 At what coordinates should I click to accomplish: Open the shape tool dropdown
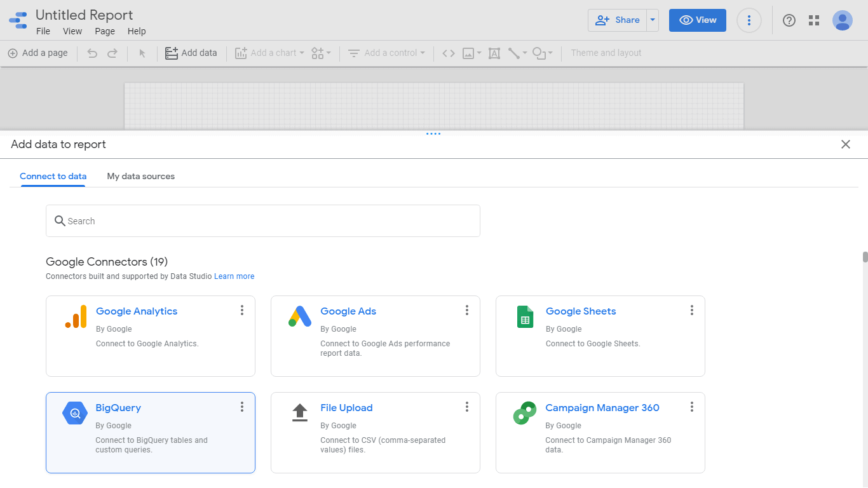(x=542, y=53)
